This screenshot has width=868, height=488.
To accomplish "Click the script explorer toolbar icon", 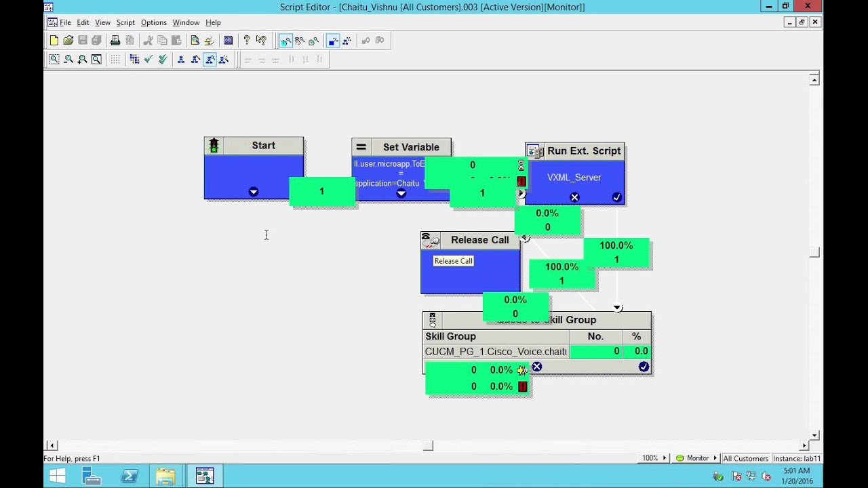I will [x=228, y=41].
